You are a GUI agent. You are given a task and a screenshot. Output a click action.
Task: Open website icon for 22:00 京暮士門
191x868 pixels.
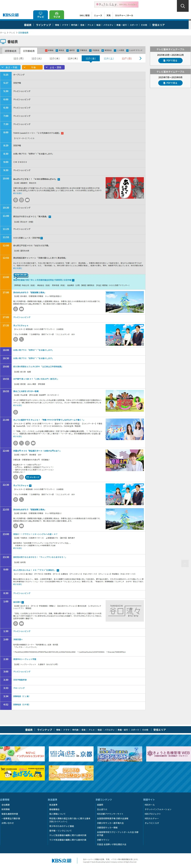(x=15, y=477)
